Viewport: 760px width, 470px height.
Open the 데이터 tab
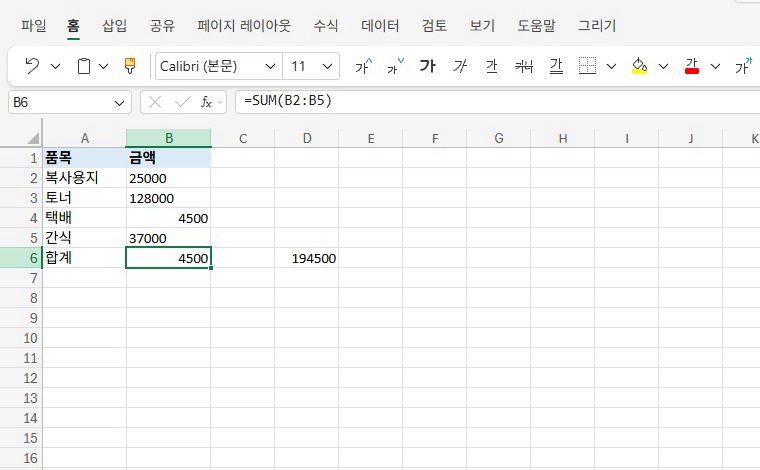(x=380, y=25)
